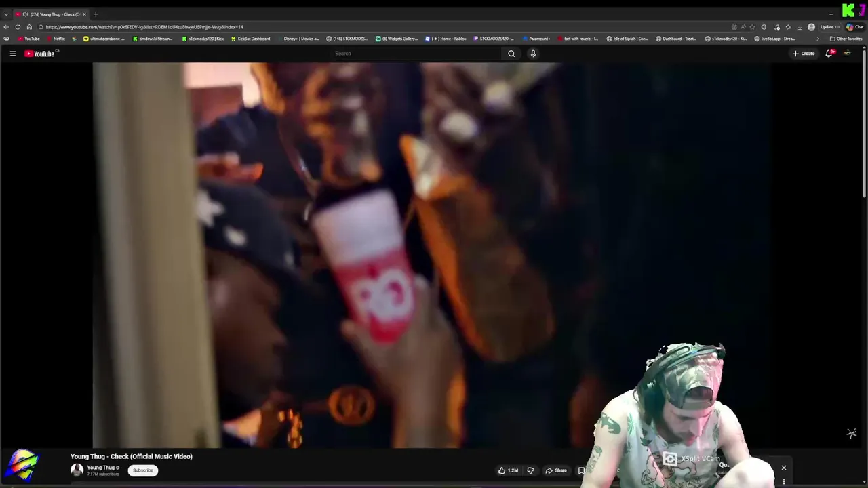Open the browser extensions icon
Viewport: 868px width, 488px height.
point(764,27)
